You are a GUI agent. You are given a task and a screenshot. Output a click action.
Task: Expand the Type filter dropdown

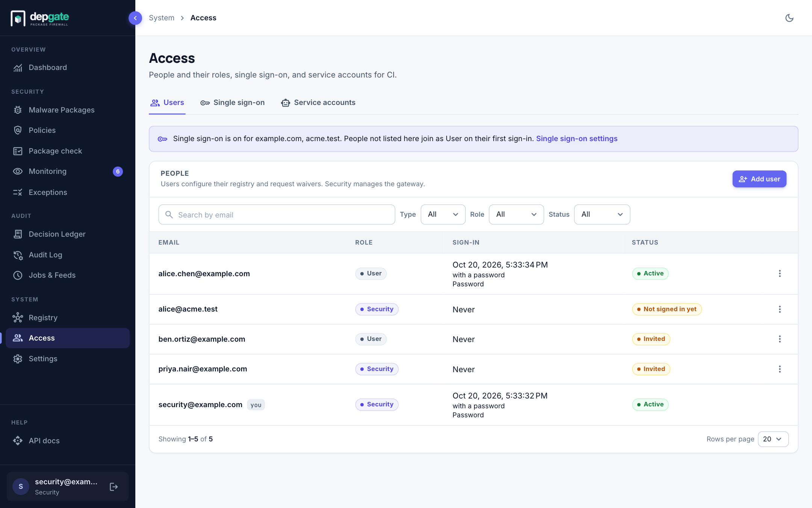443,214
